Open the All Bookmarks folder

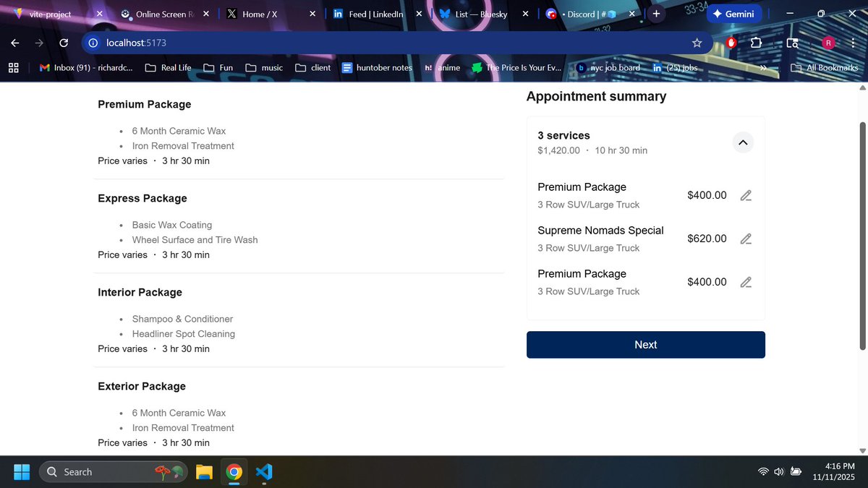tap(825, 67)
